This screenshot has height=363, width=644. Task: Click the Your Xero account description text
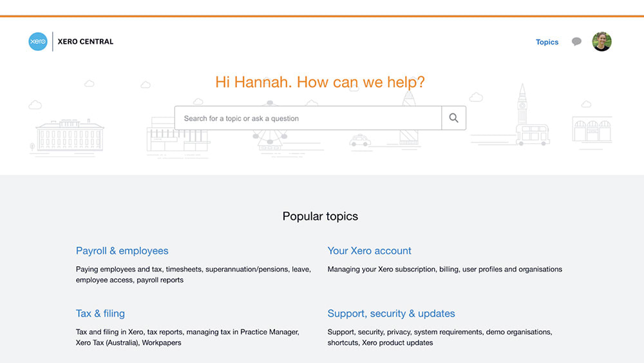[444, 269]
